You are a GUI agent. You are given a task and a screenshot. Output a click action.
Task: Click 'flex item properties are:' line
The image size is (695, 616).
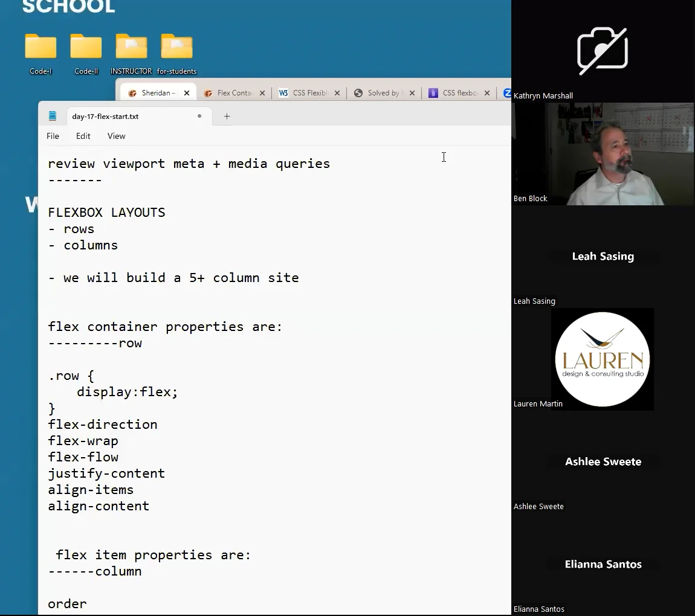tap(154, 555)
